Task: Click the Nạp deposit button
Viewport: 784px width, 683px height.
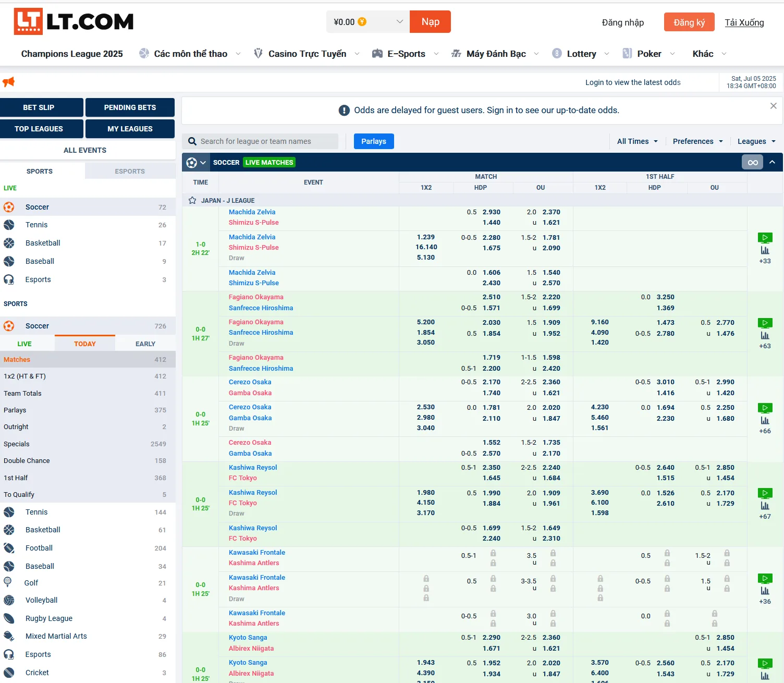Action: [431, 22]
